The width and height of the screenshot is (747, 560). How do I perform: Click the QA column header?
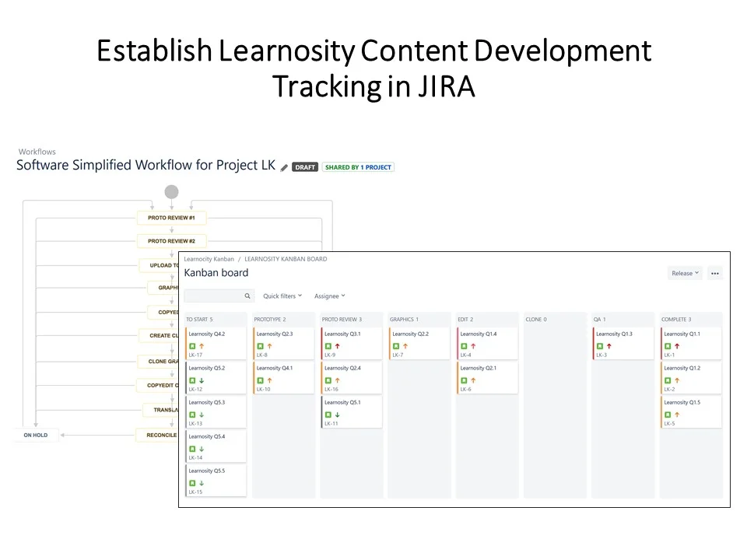(x=599, y=320)
